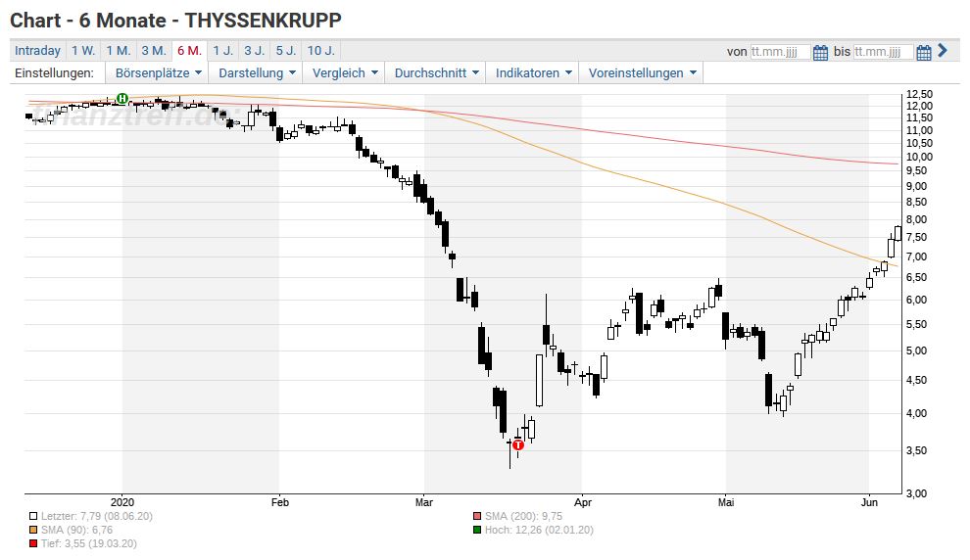
Task: Open the Indikatoren dropdown menu
Action: click(x=533, y=72)
